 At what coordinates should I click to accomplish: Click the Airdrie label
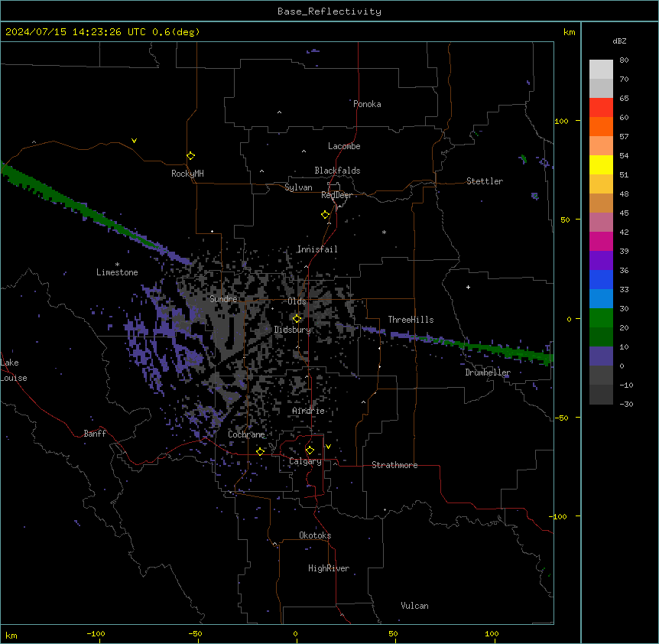click(308, 411)
